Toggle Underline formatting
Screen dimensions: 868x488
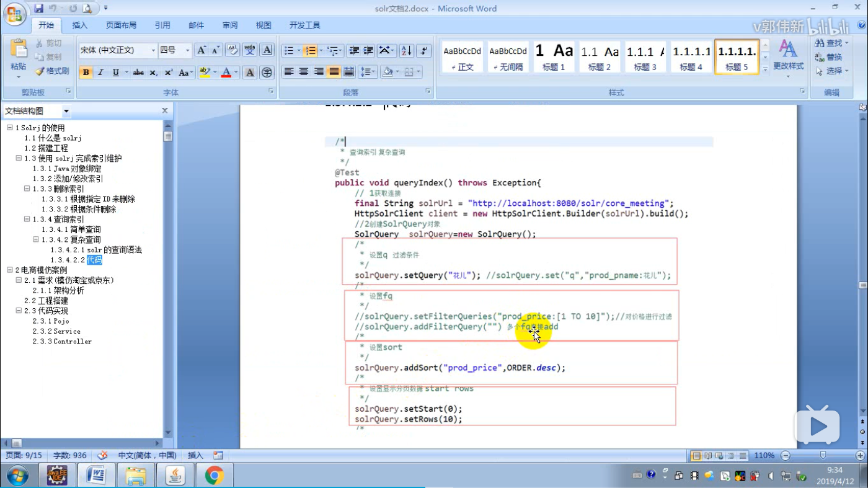(115, 73)
